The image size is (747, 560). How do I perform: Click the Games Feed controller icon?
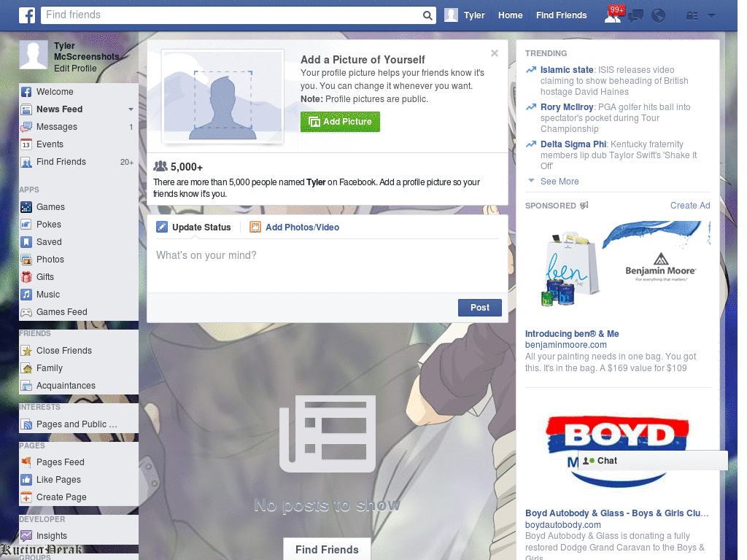[26, 312]
